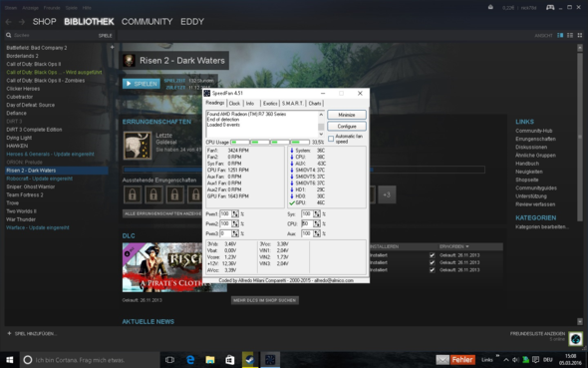Click the volume icon in system tray
This screenshot has height=368, width=588.
coord(515,360)
